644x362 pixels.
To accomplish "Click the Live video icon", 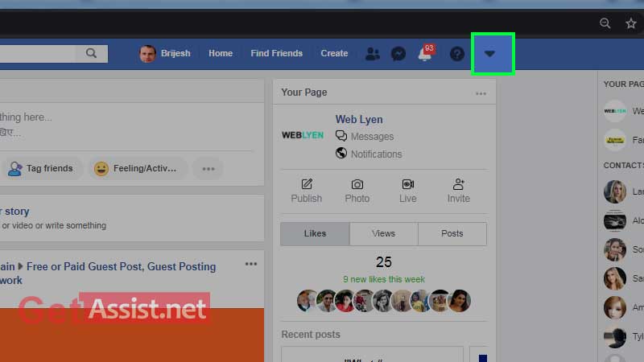I will (408, 184).
